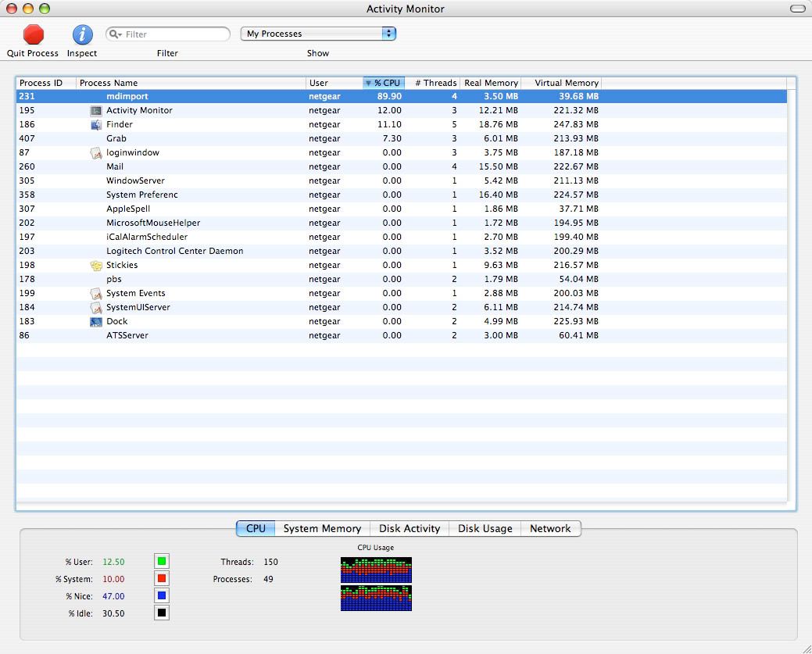Click the % User 12.50 value
Viewport: 812px width, 654px height.
(x=113, y=562)
